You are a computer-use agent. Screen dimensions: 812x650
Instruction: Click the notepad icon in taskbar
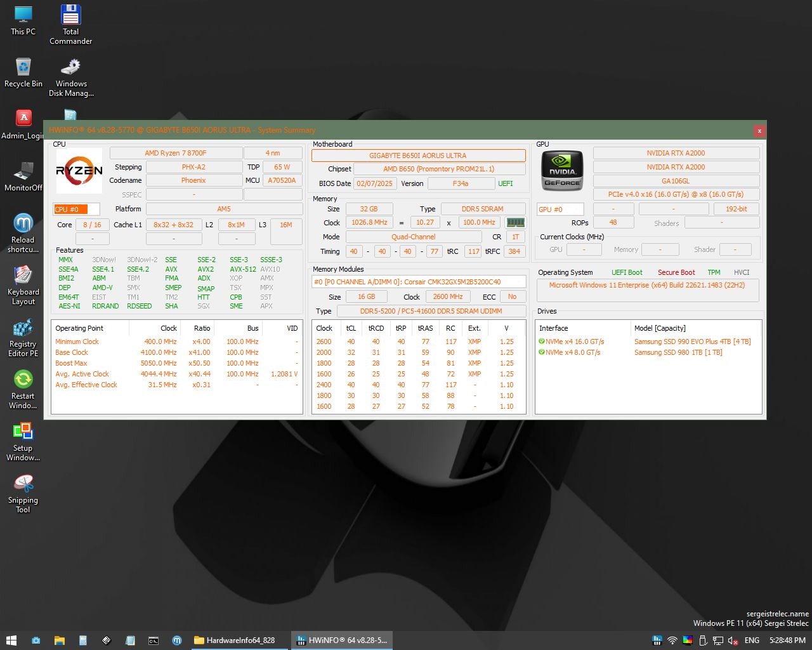tap(130, 640)
